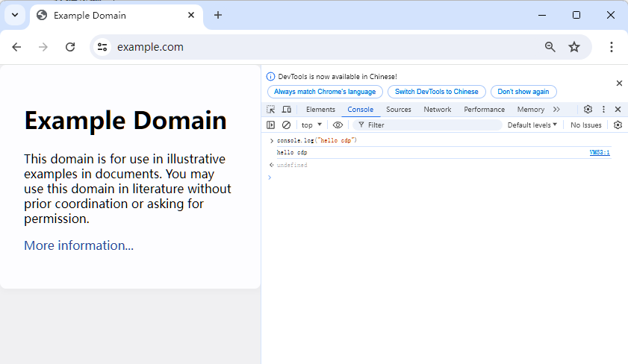Go back to previous page
628x364 pixels.
(16, 47)
